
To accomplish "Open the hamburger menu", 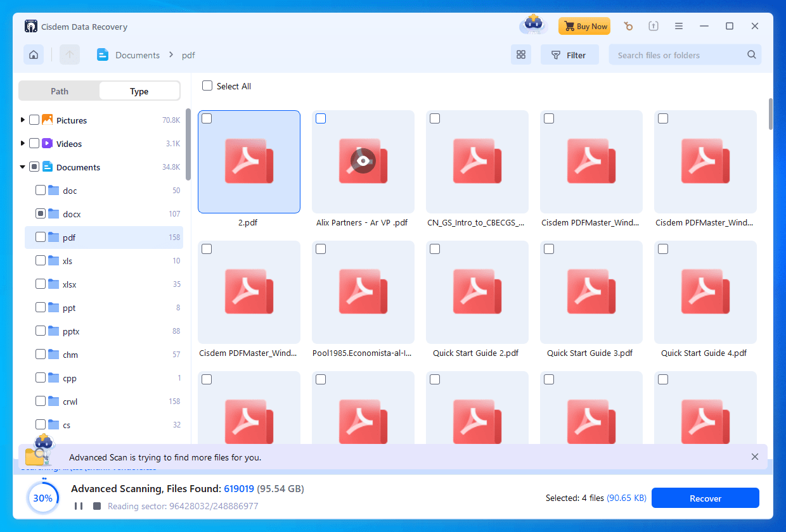I will [x=679, y=26].
